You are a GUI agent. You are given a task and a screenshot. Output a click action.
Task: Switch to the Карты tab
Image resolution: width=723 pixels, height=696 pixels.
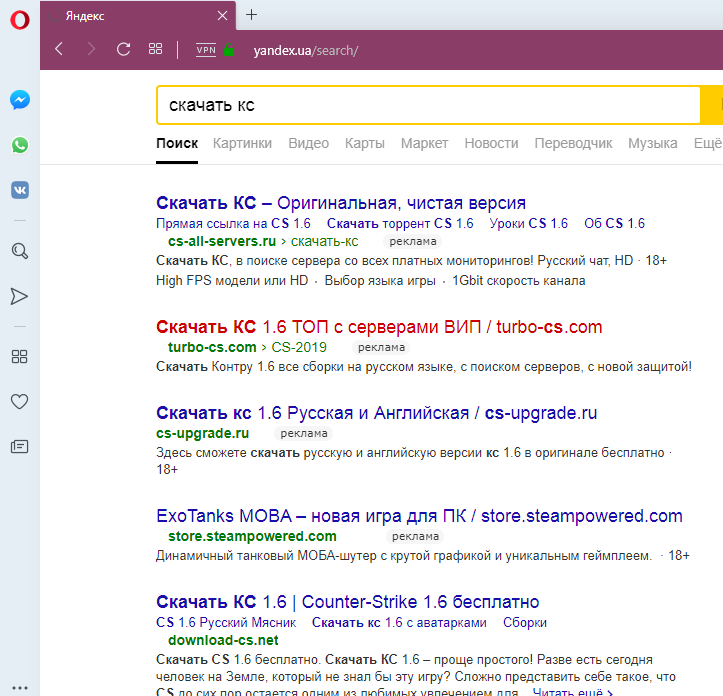(365, 143)
